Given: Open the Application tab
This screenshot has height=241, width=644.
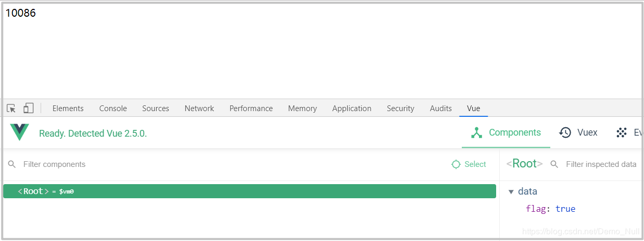Looking at the screenshot, I should pyautogui.click(x=352, y=109).
